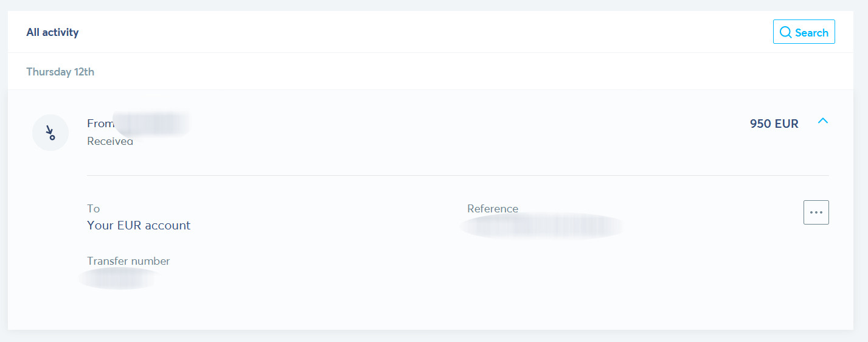Image resolution: width=868 pixels, height=342 pixels.
Task: Open the three-dots more options menu
Action: coord(816,212)
